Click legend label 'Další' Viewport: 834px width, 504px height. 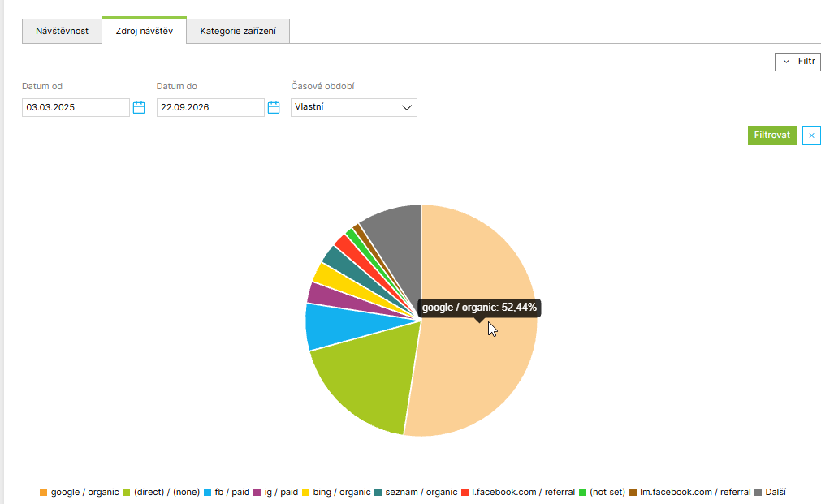point(776,493)
